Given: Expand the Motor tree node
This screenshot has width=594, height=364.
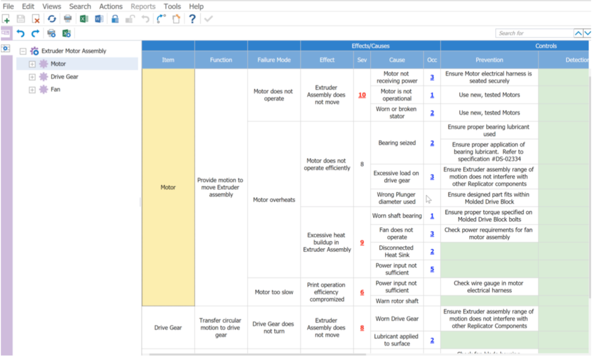Looking at the screenshot, I should point(32,64).
